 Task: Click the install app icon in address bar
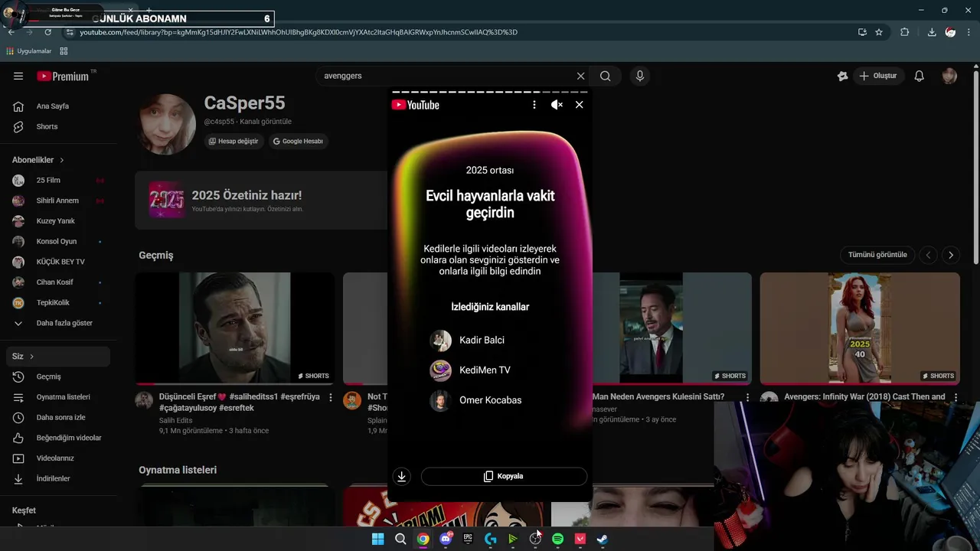point(862,32)
